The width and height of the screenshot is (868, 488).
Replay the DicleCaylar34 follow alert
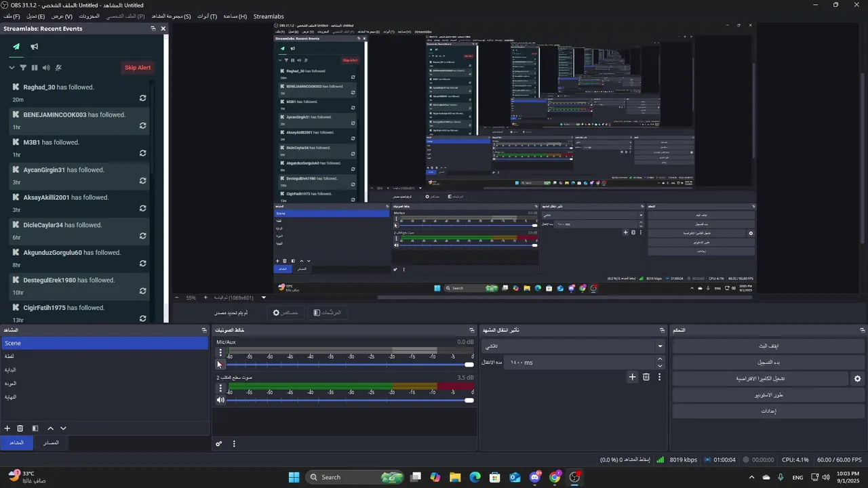pos(142,236)
